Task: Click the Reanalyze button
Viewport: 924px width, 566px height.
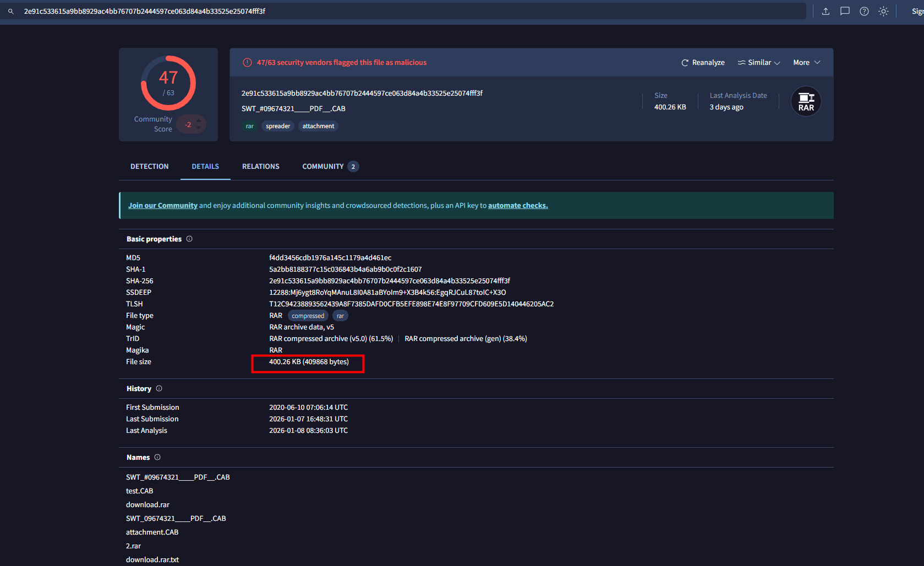Action: point(703,63)
